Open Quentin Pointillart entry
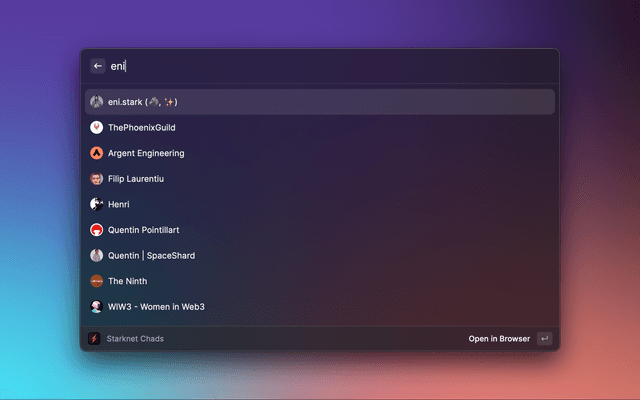The image size is (640, 400). (x=320, y=230)
